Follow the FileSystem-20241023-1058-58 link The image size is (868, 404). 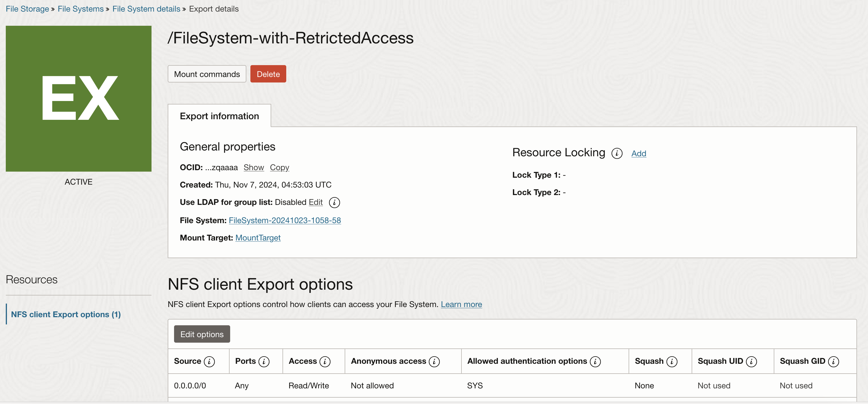pos(285,220)
